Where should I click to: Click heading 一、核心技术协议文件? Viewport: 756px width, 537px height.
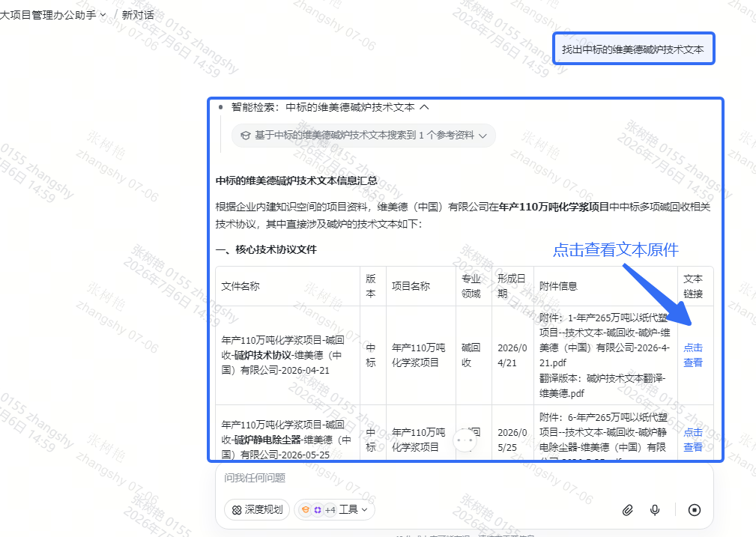point(266,249)
